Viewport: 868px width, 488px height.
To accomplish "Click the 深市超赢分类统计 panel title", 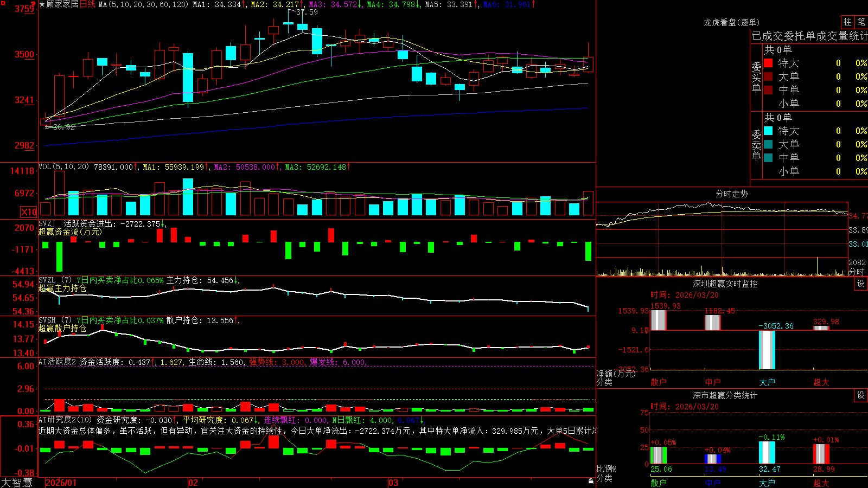I will tap(725, 395).
